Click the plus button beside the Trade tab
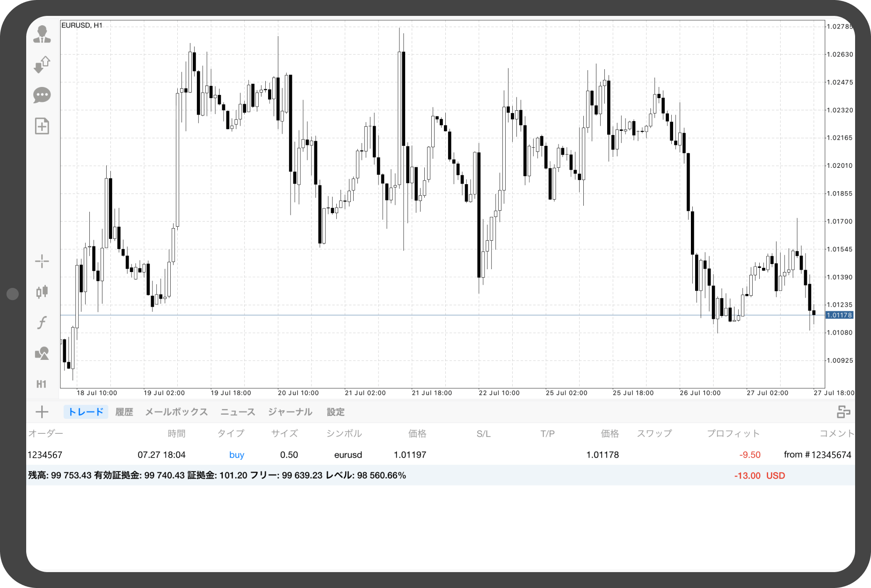871x588 pixels. [42, 412]
